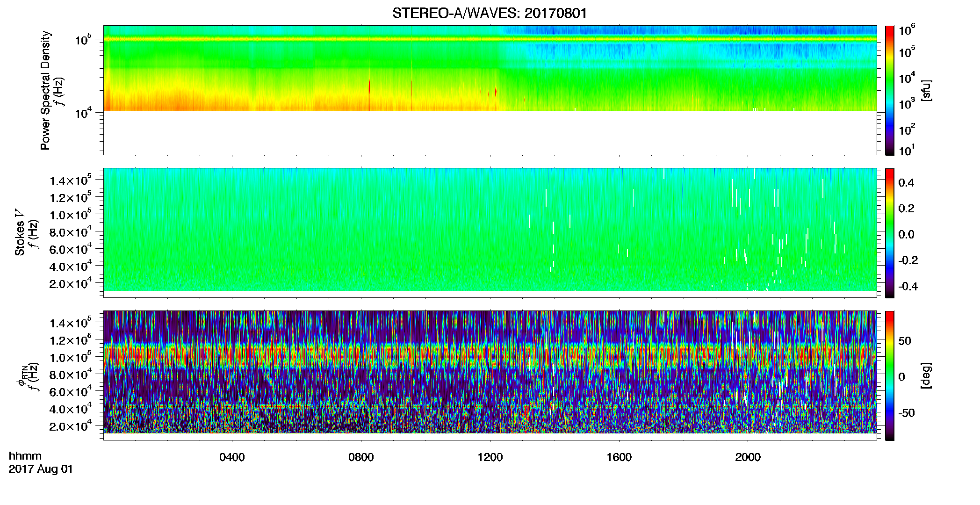Click the Stokes V color bar
The width and height of the screenshot is (980, 505).
click(889, 233)
